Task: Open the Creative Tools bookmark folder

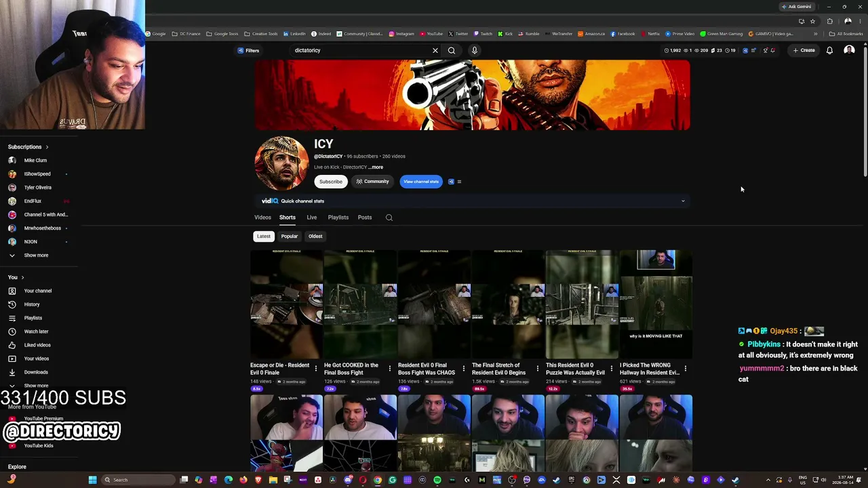Action: pyautogui.click(x=261, y=34)
